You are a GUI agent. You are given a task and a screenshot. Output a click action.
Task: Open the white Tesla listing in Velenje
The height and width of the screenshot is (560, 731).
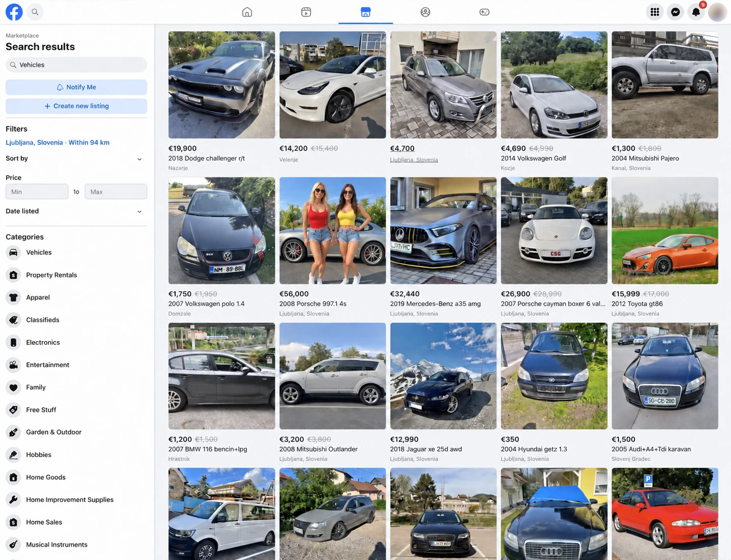[x=333, y=85]
